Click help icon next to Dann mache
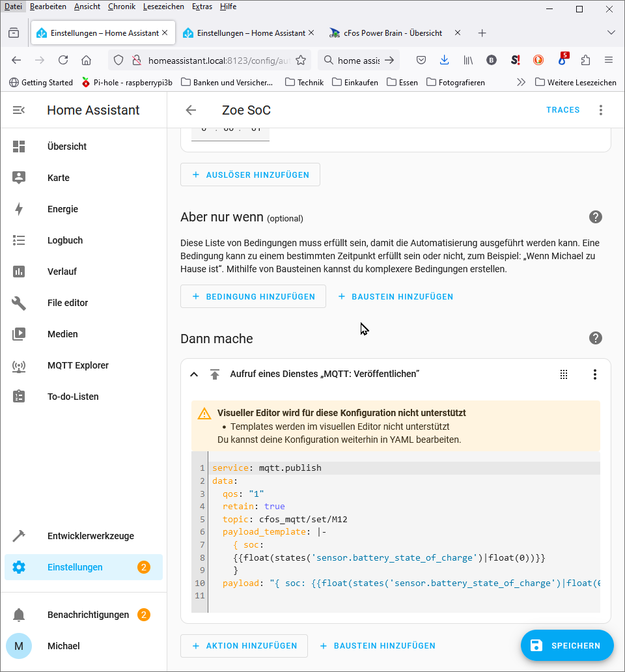The image size is (625, 672). coord(595,338)
